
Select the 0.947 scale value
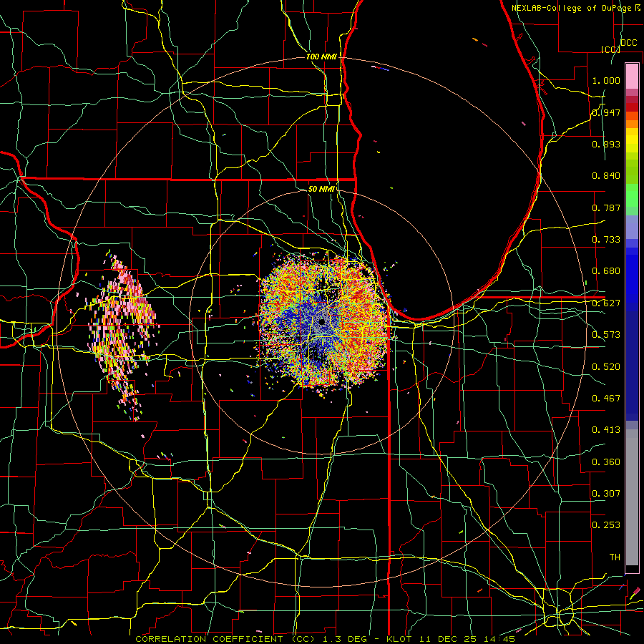[x=606, y=112]
